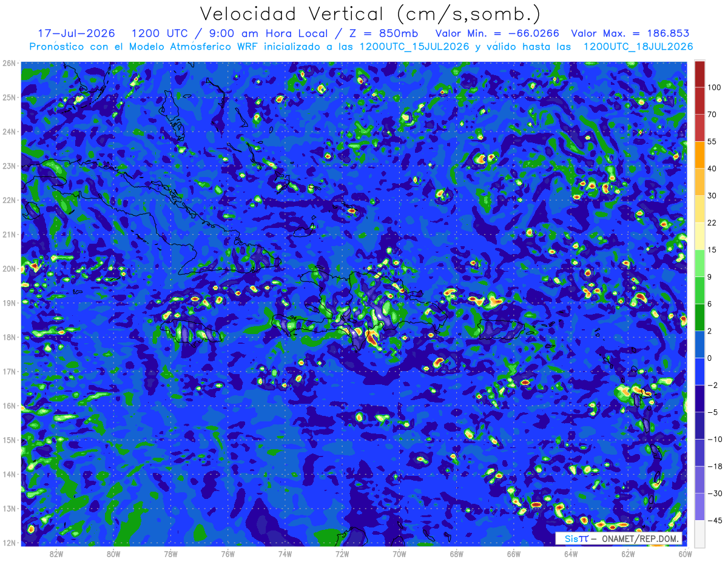Click the latitude axis label "15N"
This screenshot has height=562, width=728.
pyautogui.click(x=9, y=440)
